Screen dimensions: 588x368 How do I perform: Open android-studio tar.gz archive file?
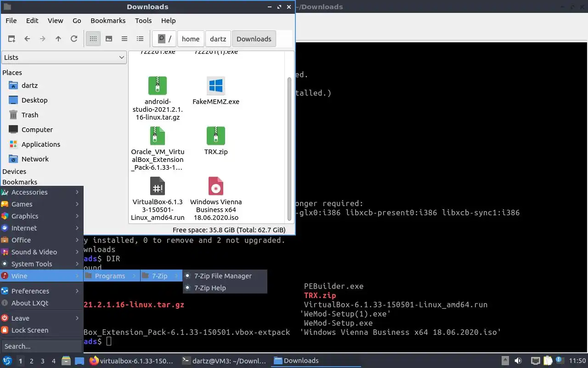click(x=157, y=98)
